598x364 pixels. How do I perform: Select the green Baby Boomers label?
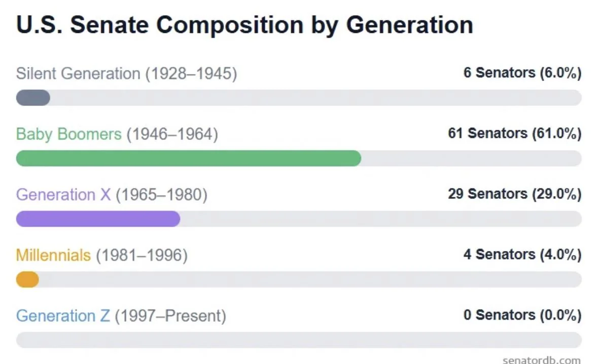(69, 134)
